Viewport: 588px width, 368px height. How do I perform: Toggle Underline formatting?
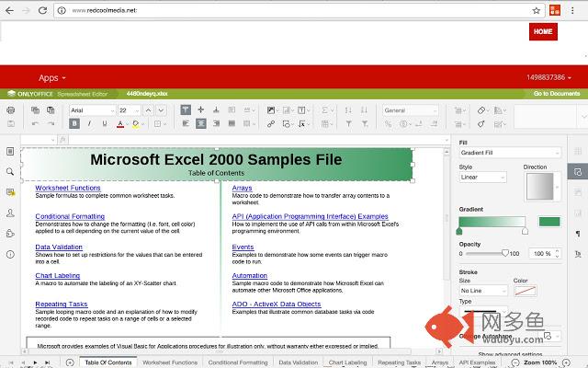(x=105, y=123)
